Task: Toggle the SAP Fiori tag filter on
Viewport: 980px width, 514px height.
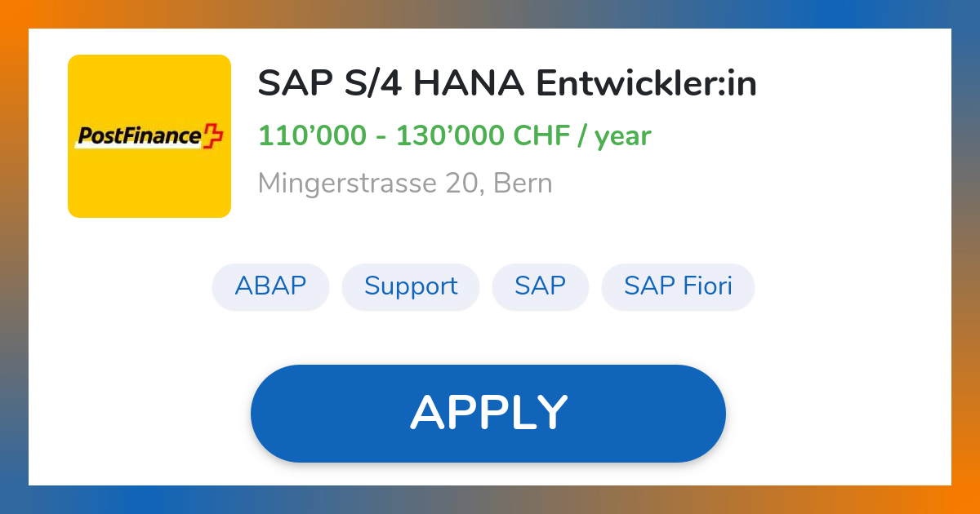Action: (678, 286)
